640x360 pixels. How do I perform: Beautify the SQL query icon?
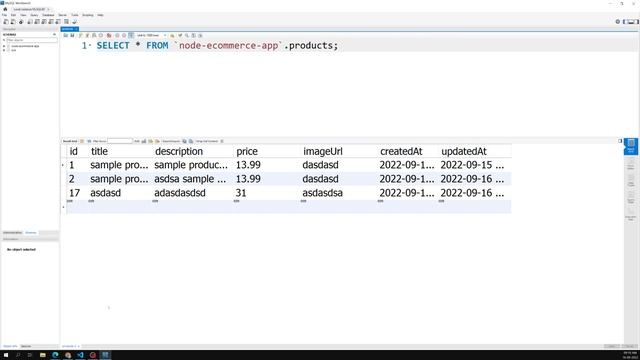[180, 36]
